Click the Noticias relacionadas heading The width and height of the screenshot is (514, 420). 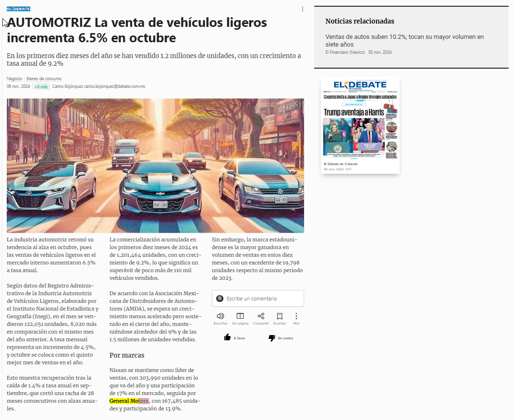pos(360,21)
